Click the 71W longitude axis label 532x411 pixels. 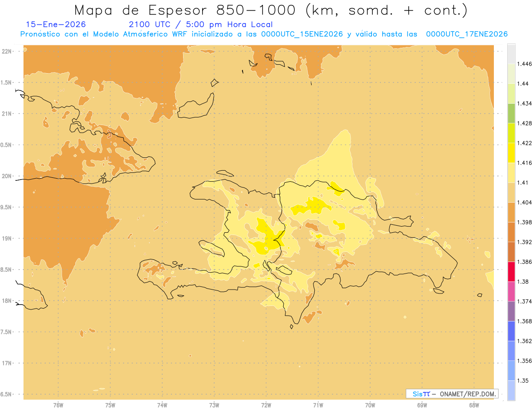point(318,405)
